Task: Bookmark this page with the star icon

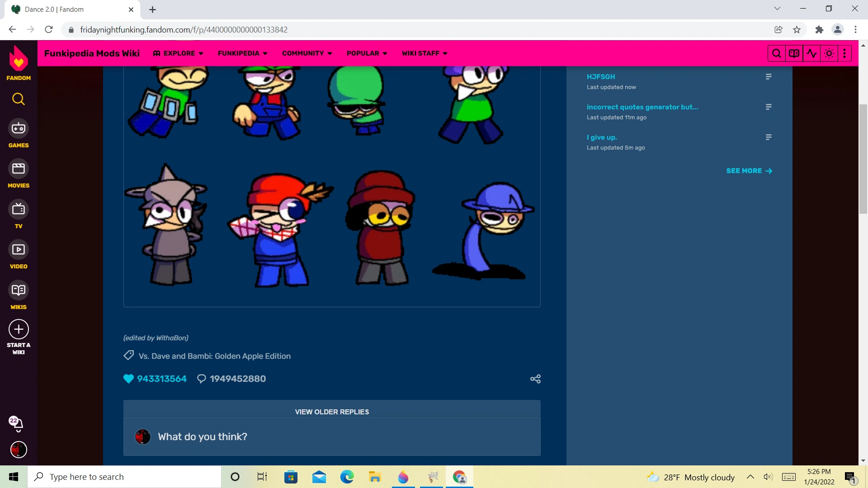Action: tap(797, 30)
